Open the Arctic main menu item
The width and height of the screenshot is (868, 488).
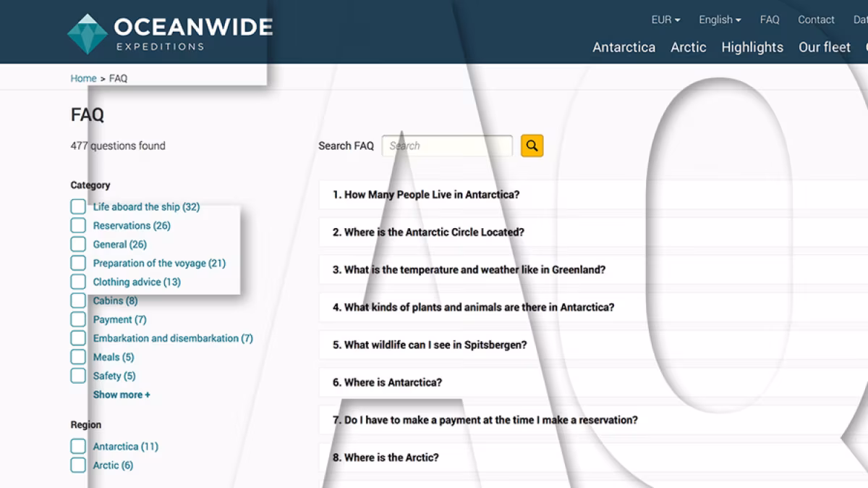(688, 48)
